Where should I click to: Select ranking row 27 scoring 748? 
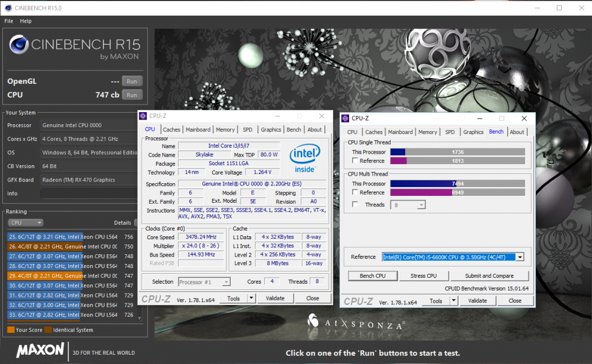click(x=71, y=257)
